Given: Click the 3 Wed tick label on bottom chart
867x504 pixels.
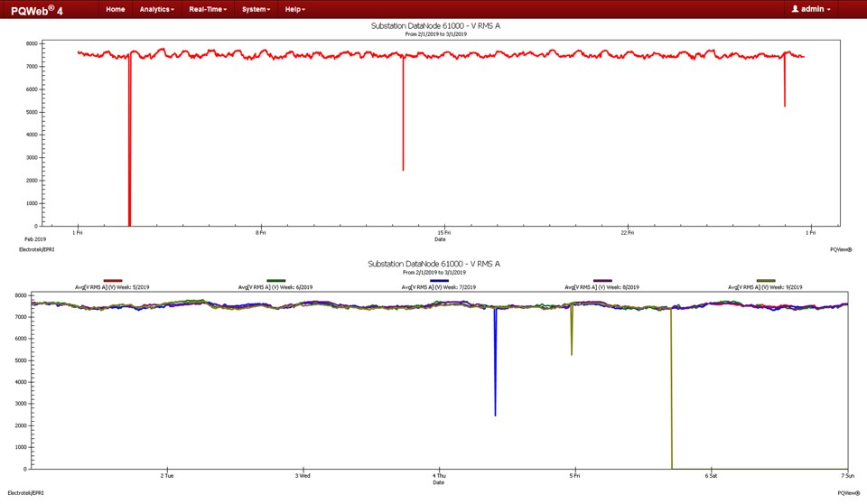Looking at the screenshot, I should [x=303, y=476].
